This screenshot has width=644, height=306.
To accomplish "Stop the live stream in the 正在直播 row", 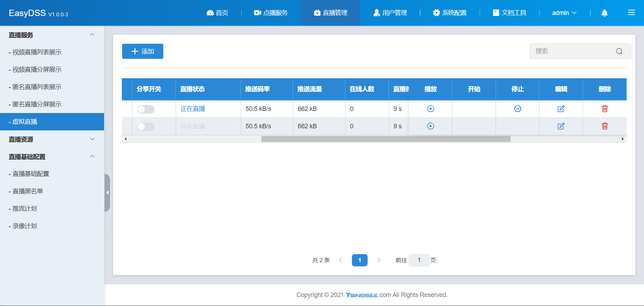I will [x=518, y=109].
